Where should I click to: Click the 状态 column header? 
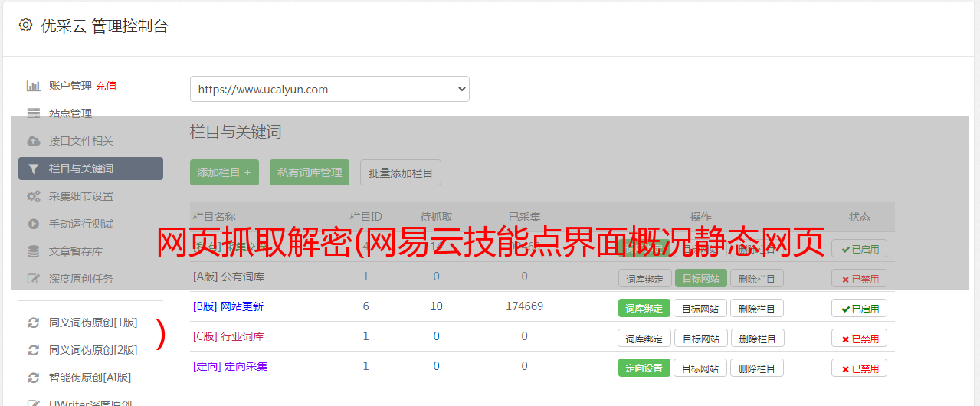click(860, 217)
